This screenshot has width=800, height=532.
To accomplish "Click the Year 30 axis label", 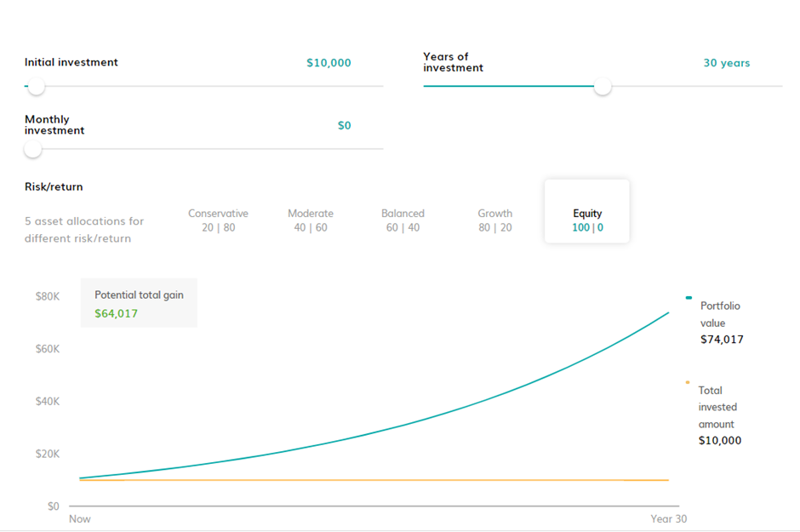I will [668, 518].
